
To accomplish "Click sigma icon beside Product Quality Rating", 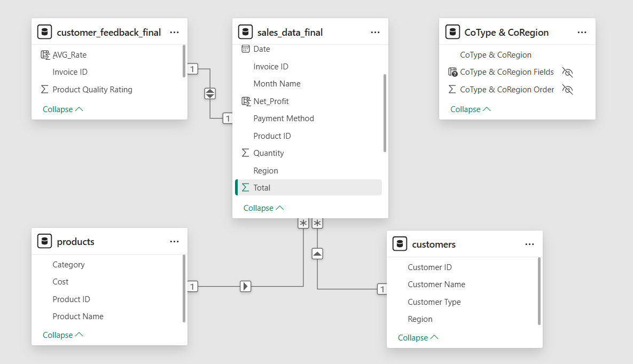I will [45, 89].
